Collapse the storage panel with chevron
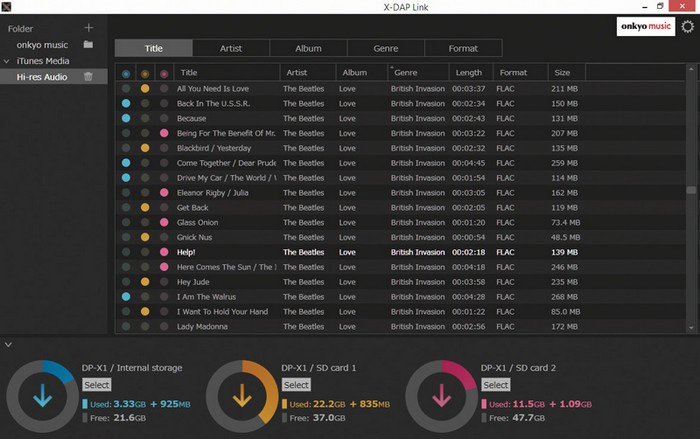Viewport: 700px width, 439px height. pyautogui.click(x=8, y=345)
